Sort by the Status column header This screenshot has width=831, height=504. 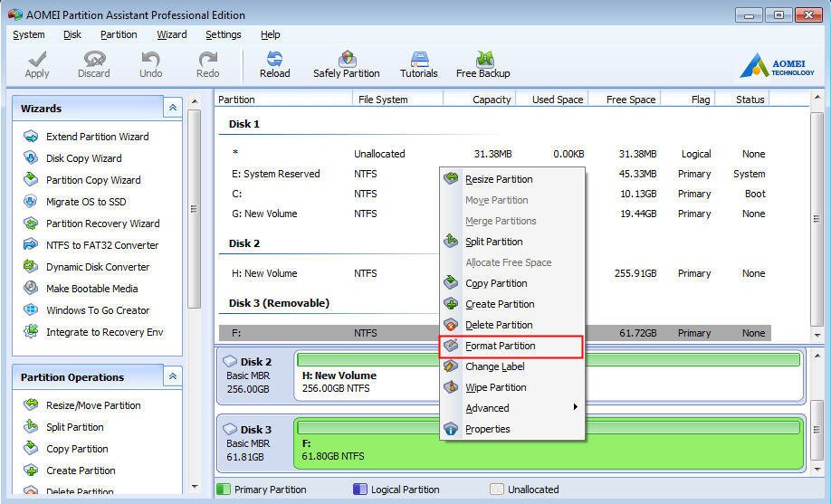[x=742, y=100]
